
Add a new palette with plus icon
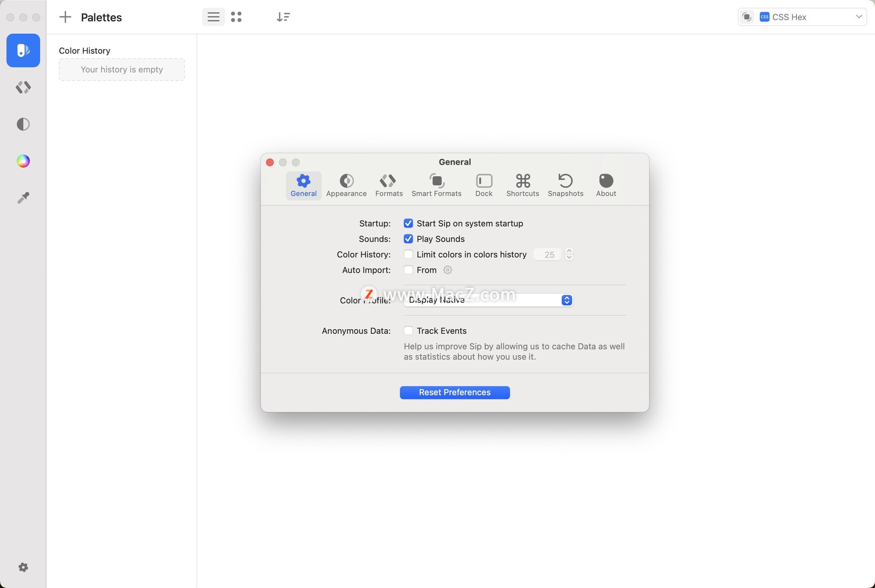point(65,17)
